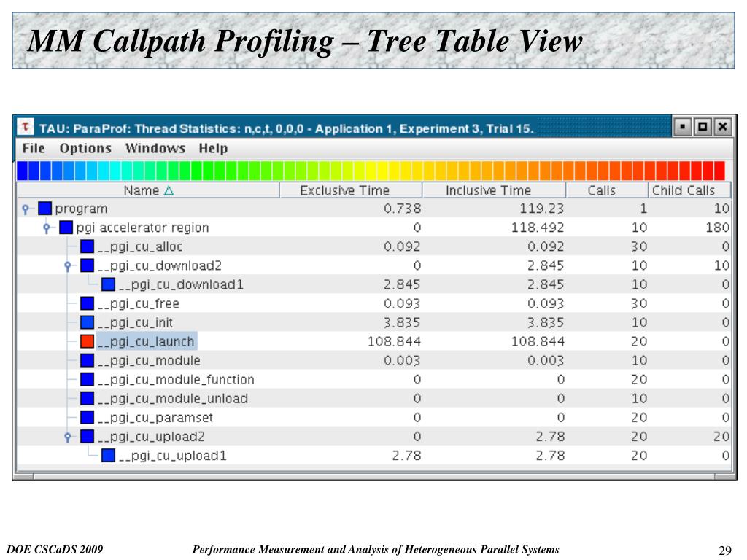Select the program row name
Screen dimensions: 747x560
[x=81, y=209]
